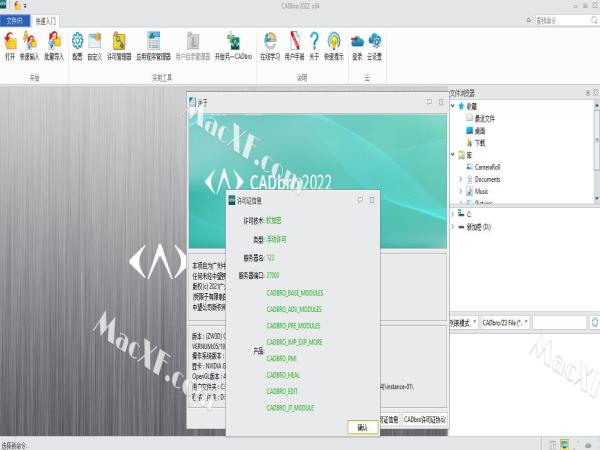Select 下载 downloads in favorites tree
The height and width of the screenshot is (450, 600).
click(x=480, y=143)
